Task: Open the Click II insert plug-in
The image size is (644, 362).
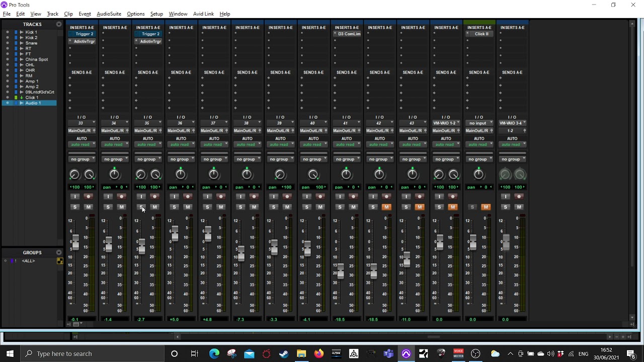Action: 481,34
